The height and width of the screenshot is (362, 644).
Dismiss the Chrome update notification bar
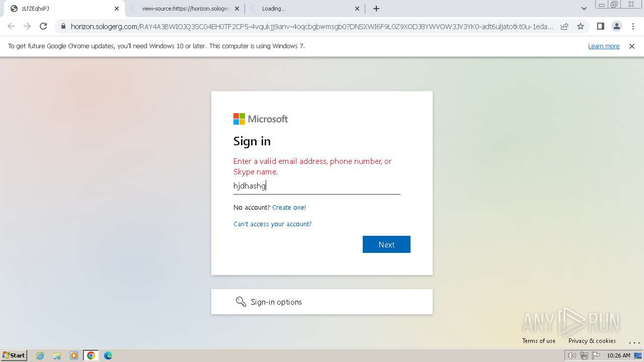(x=632, y=46)
